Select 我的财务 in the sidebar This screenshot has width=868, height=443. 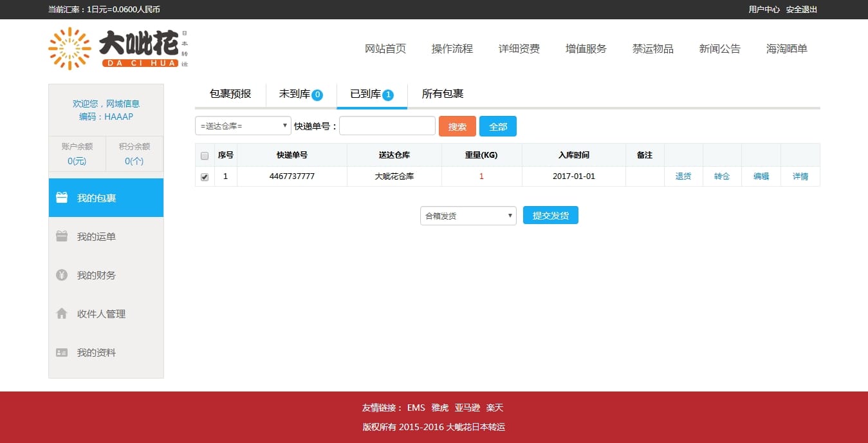click(x=106, y=275)
